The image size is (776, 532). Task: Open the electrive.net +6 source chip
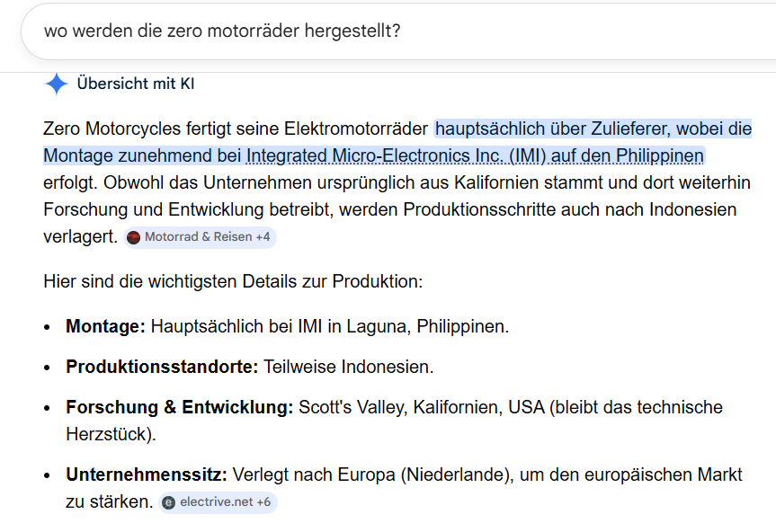218,502
